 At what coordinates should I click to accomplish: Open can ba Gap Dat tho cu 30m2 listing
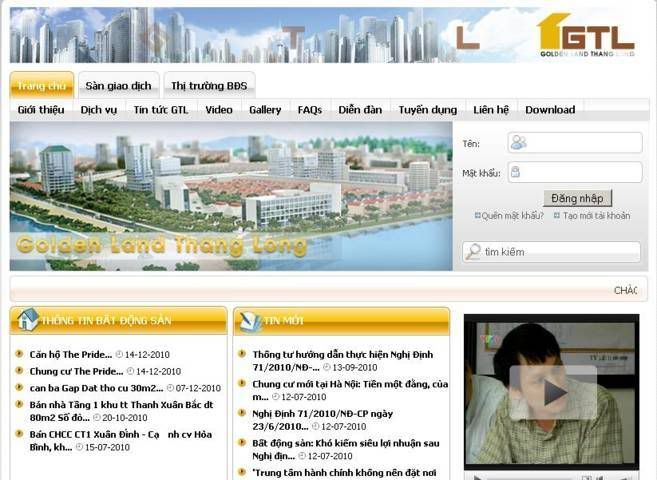(96, 388)
